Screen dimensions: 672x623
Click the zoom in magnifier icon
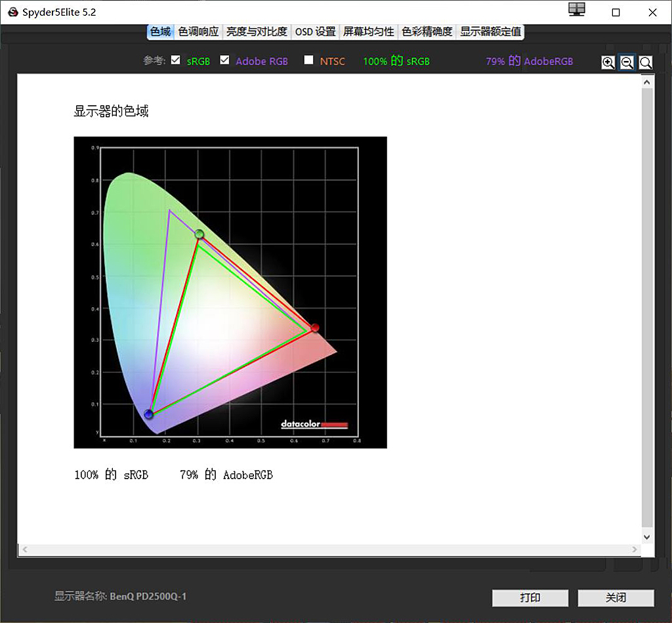(x=608, y=62)
